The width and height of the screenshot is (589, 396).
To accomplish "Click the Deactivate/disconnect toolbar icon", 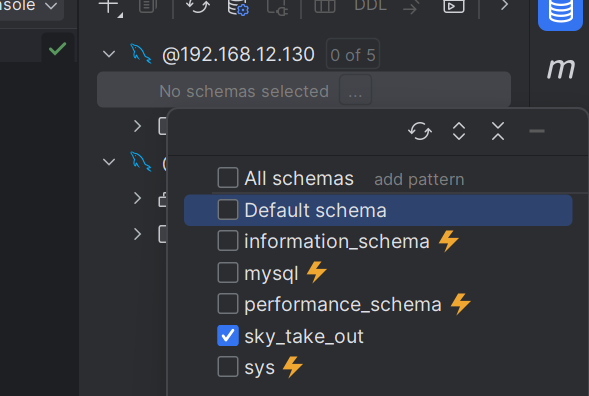I will click(x=277, y=7).
